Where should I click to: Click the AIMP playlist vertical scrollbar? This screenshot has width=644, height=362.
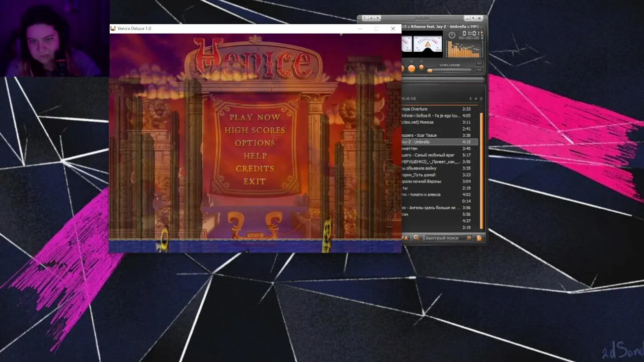(481, 170)
